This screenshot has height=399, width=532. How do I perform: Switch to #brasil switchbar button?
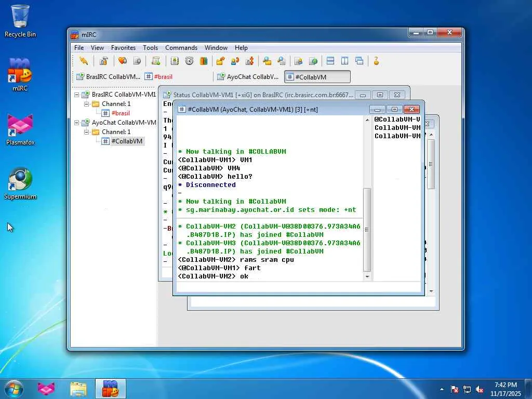click(177, 77)
